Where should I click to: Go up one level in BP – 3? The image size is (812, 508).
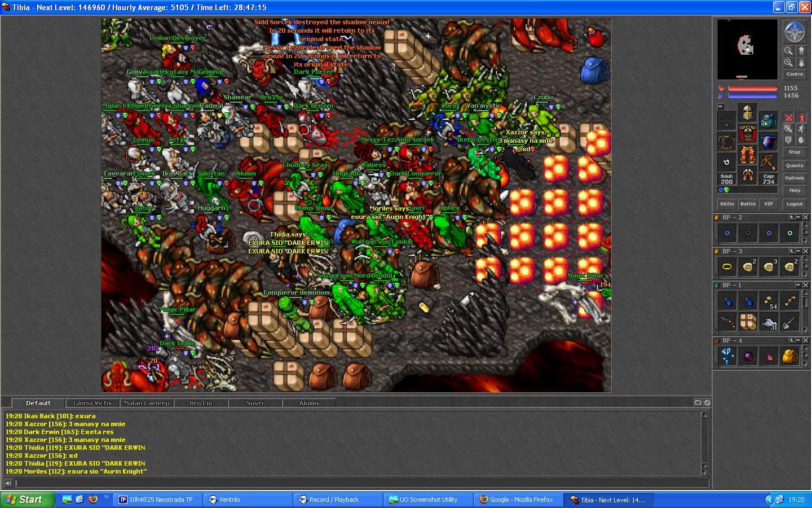(792, 251)
